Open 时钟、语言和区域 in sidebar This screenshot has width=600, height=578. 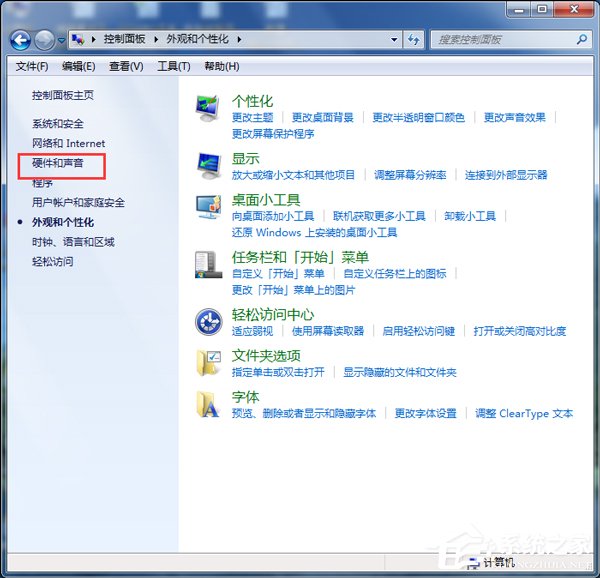[73, 242]
